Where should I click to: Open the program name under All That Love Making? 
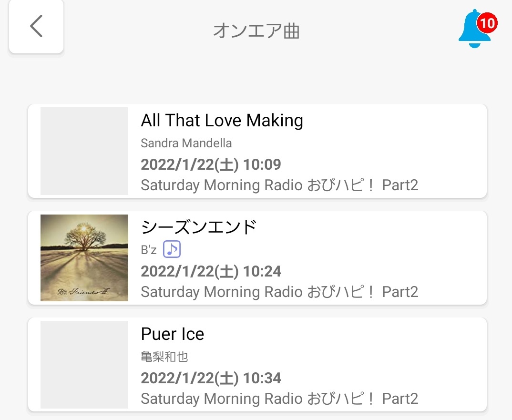[x=279, y=185]
